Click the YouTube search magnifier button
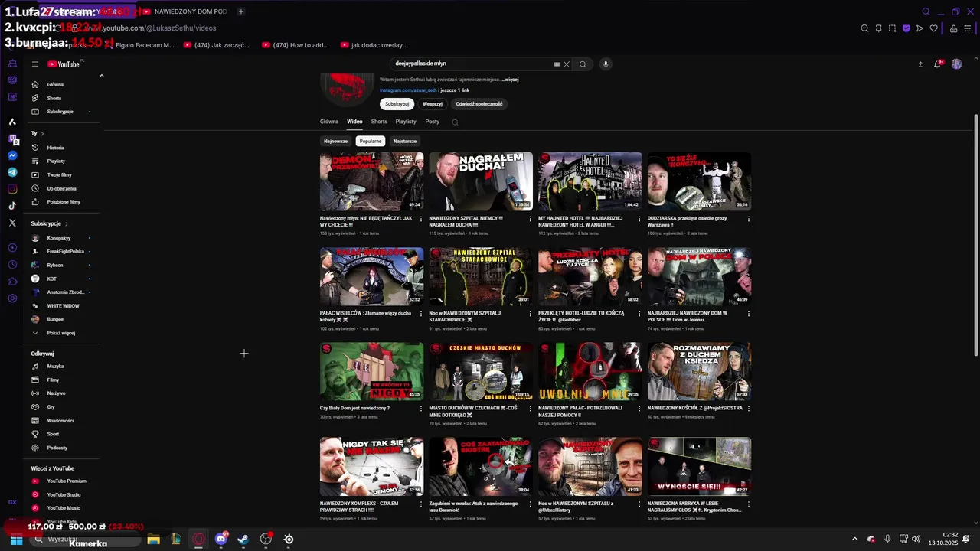 pos(583,64)
